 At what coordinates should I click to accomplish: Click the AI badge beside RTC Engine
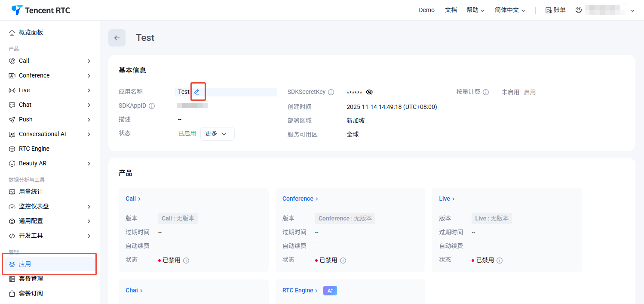[x=330, y=291]
